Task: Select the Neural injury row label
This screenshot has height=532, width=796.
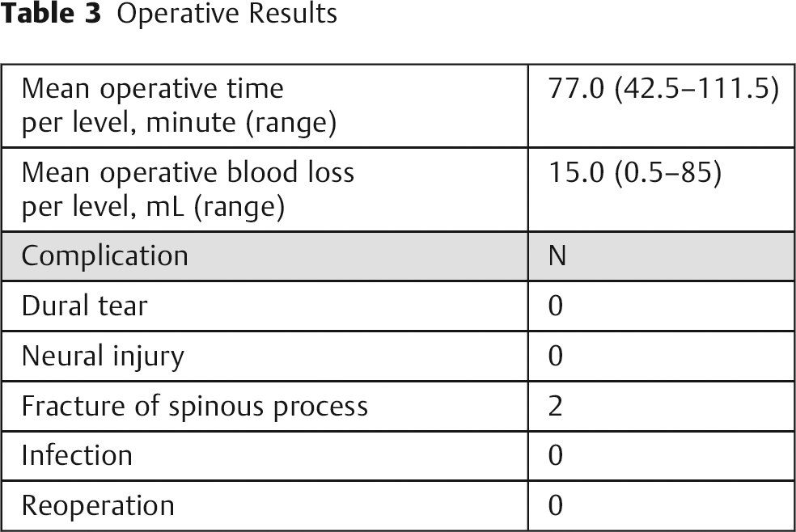Action: 103,357
